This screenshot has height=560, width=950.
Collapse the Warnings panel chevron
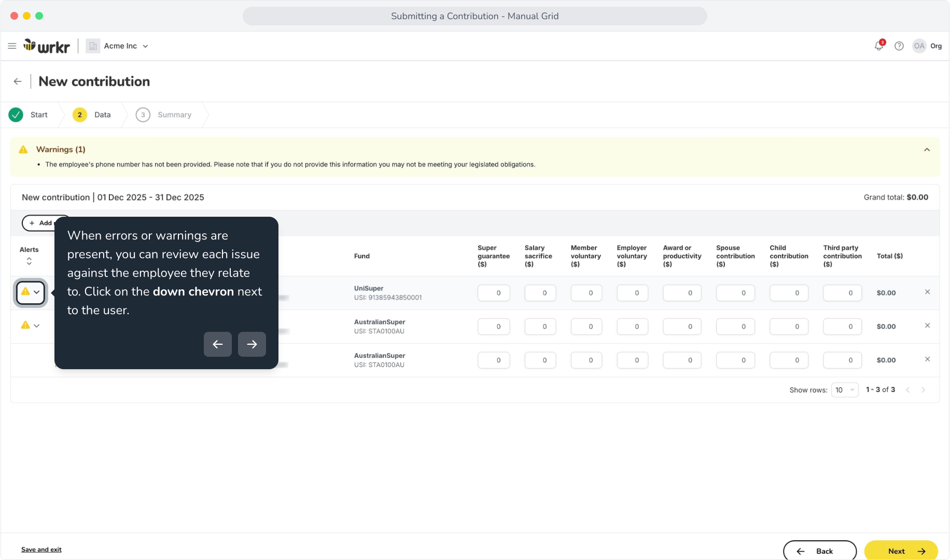(x=927, y=150)
